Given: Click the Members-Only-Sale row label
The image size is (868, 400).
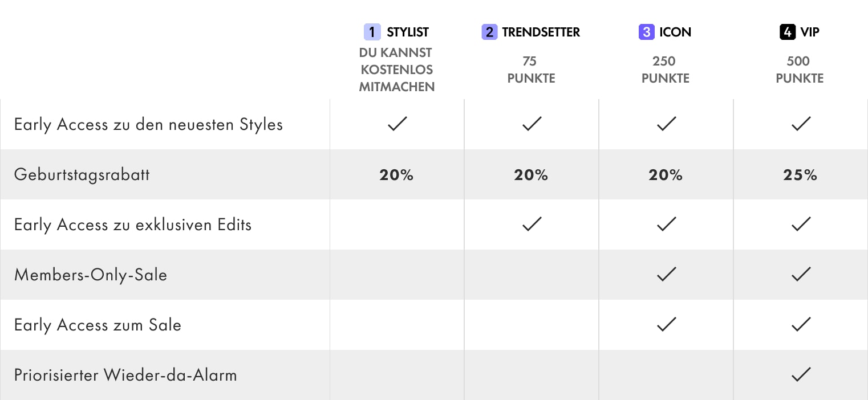Looking at the screenshot, I should [x=91, y=275].
